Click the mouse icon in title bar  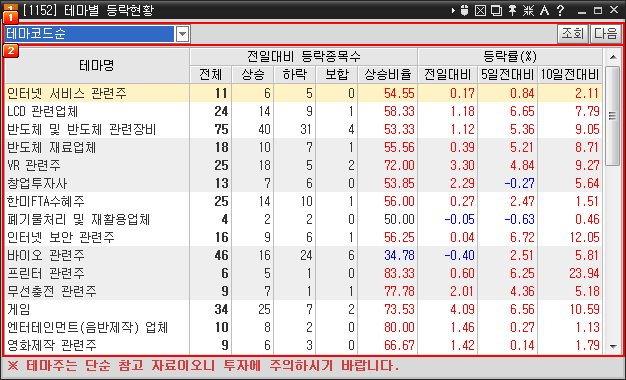coord(464,10)
